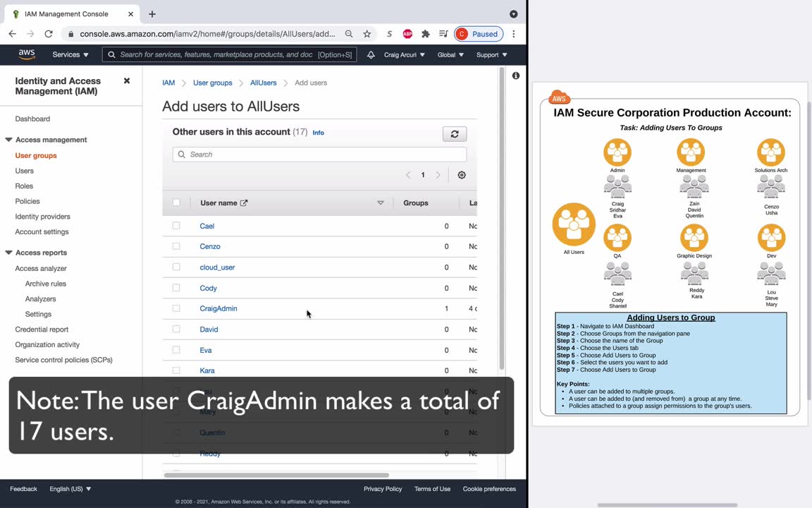Click the Graphic Design group icon in diagram
This screenshot has height=508, width=812.
click(x=694, y=237)
